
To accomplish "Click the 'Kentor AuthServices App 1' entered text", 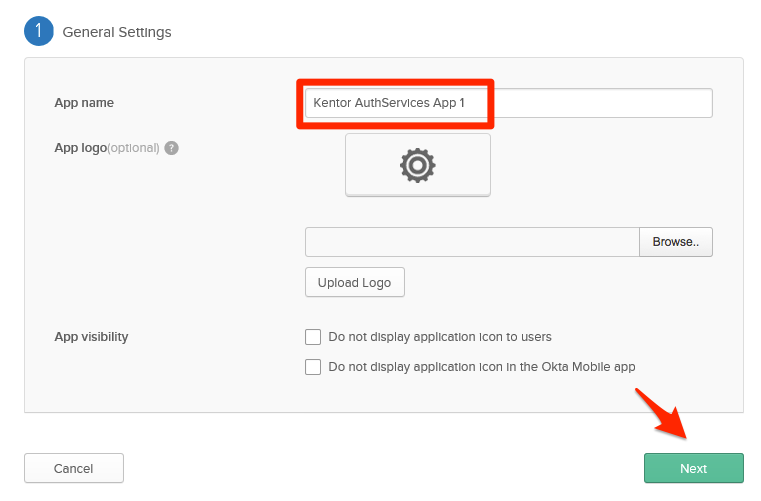I will 389,103.
